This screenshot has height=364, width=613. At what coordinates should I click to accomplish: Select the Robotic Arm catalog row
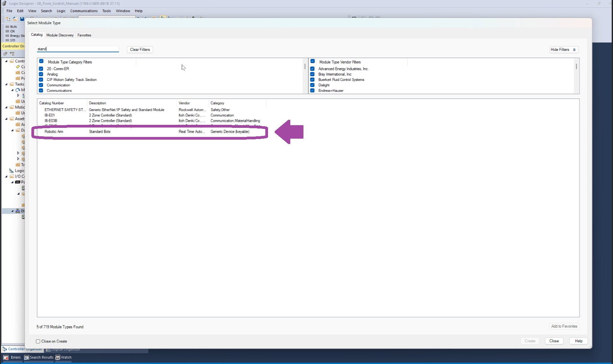(54, 132)
